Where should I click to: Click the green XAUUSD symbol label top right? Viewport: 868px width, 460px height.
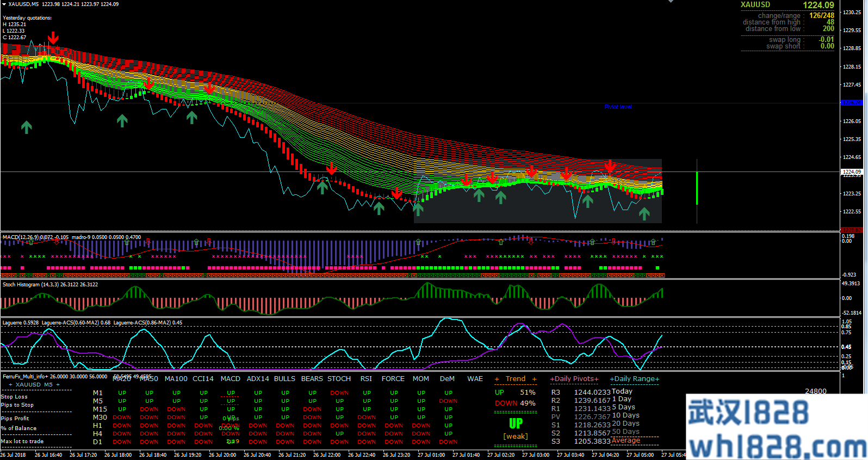[755, 4]
